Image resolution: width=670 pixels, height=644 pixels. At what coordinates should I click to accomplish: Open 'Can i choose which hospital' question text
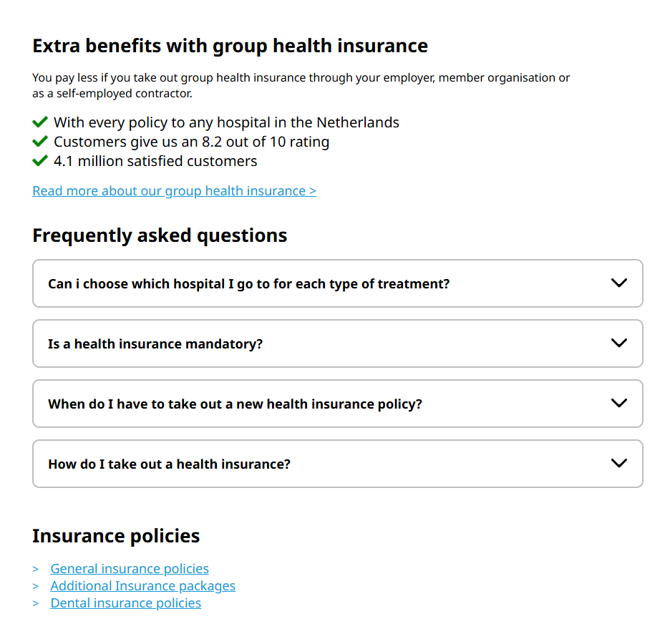(248, 284)
